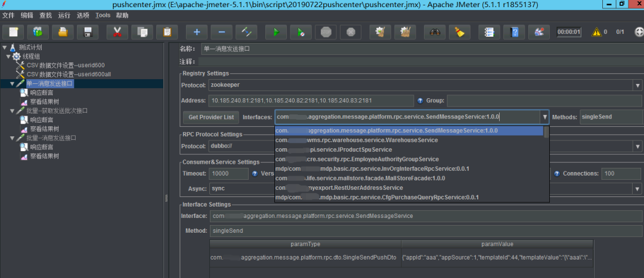Select CfgPurchaseQueryRpcService:0.0.1 in the list
Image resolution: width=644 pixels, height=278 pixels.
pyautogui.click(x=409, y=197)
